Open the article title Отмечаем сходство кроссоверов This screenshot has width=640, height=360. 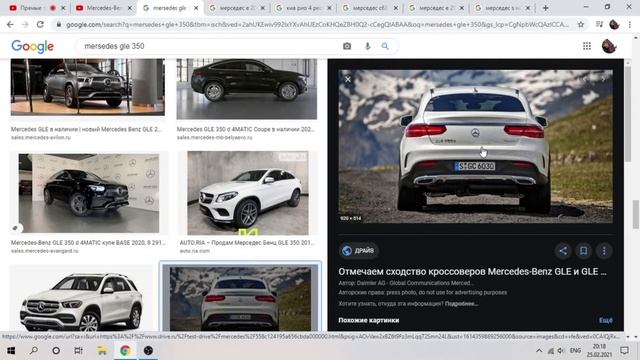(472, 271)
